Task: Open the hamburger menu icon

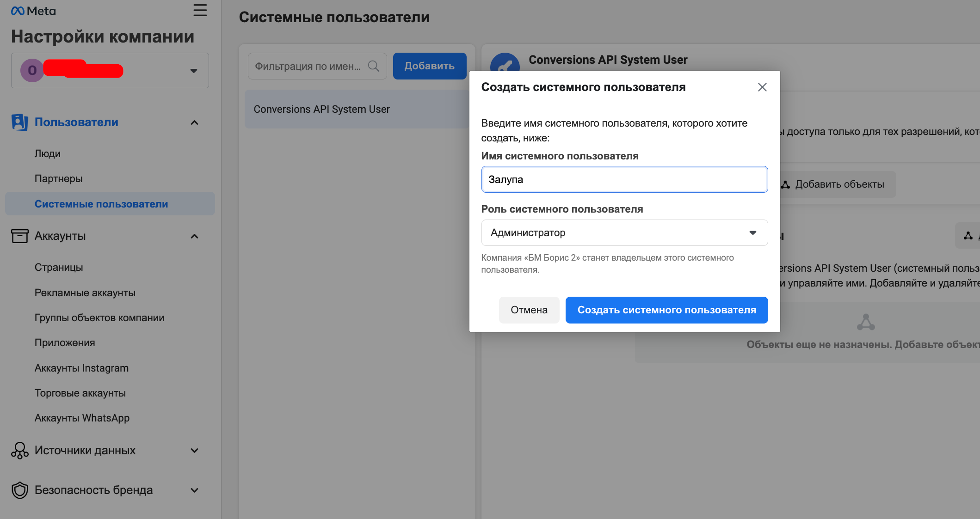Action: point(200,10)
